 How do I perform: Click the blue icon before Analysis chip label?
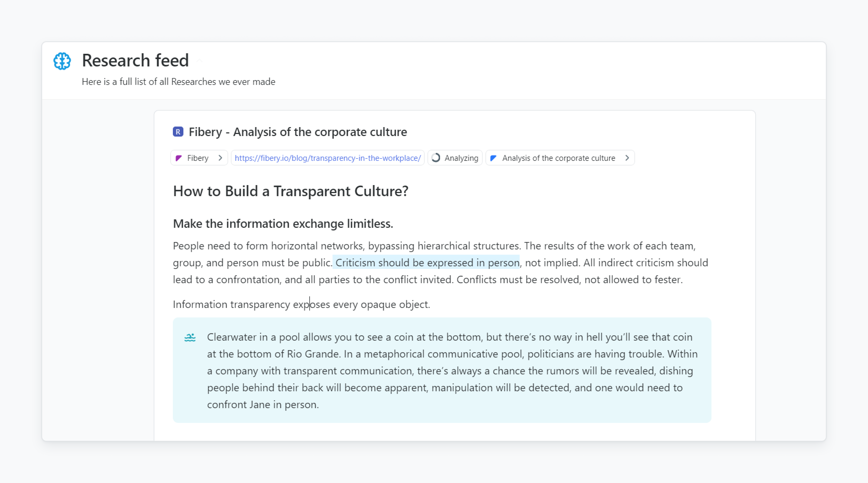[493, 158]
